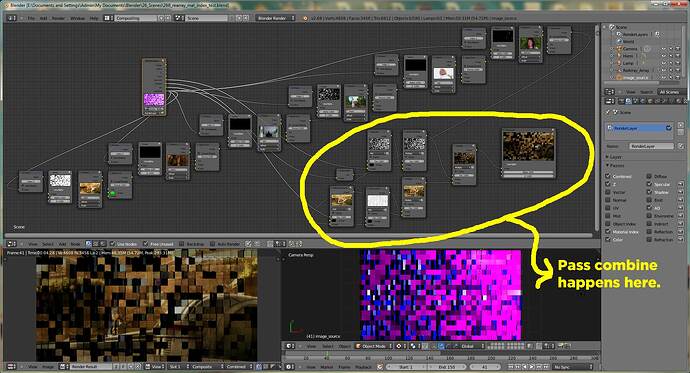Switch to the Render properties tab icon
The image size is (690, 373).
coord(621,101)
